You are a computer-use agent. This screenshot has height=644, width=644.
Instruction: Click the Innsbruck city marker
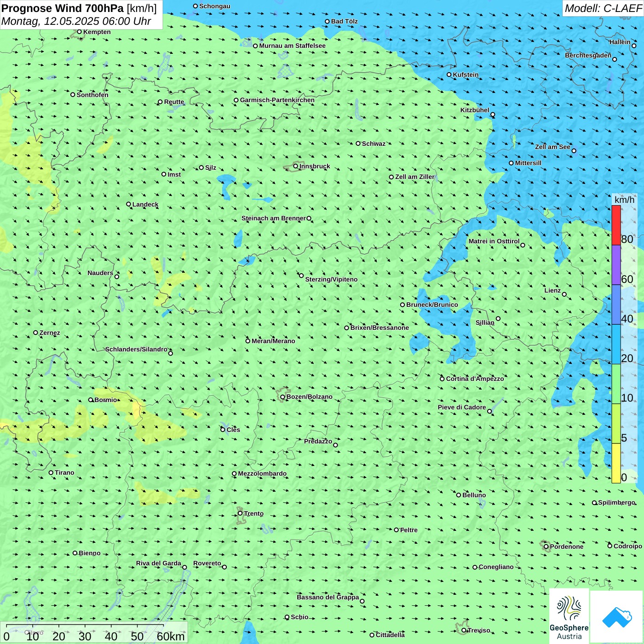pyautogui.click(x=296, y=166)
